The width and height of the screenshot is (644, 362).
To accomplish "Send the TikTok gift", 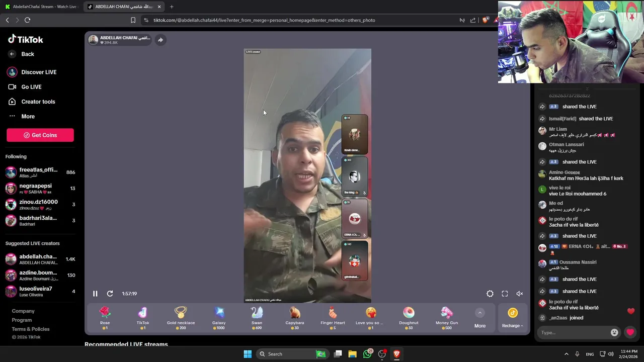I will click(x=143, y=318).
